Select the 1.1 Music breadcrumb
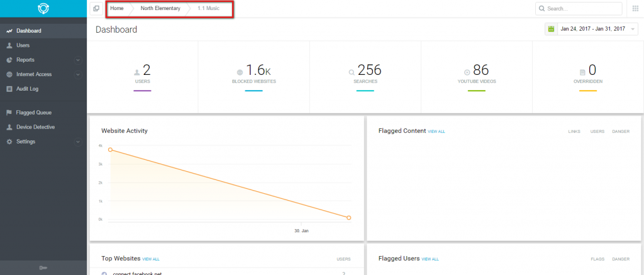The image size is (644, 275). tap(208, 9)
